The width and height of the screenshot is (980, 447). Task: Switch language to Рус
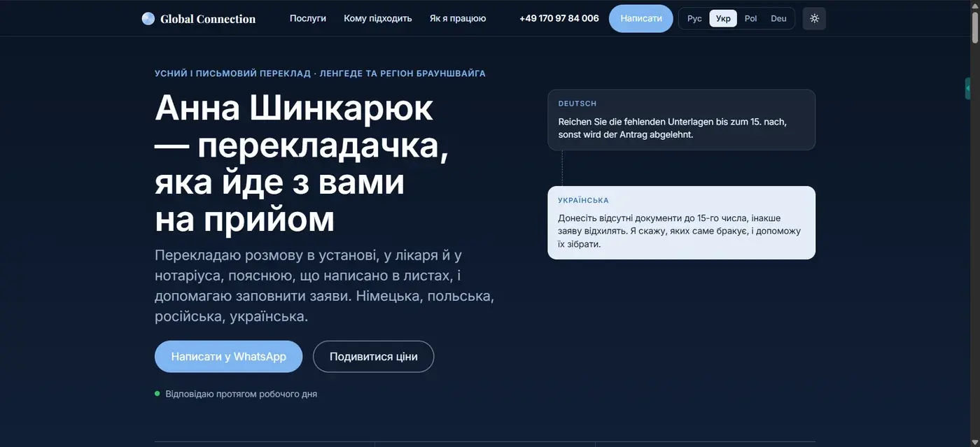pos(694,18)
